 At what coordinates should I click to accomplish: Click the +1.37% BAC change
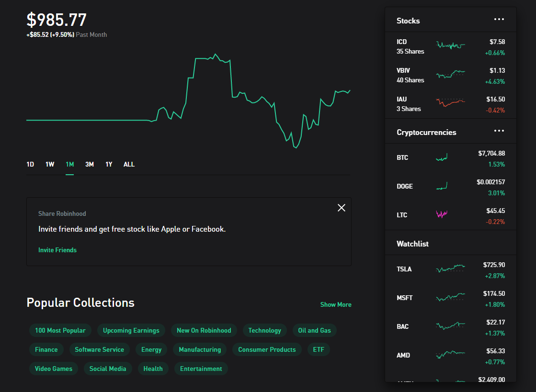click(495, 333)
